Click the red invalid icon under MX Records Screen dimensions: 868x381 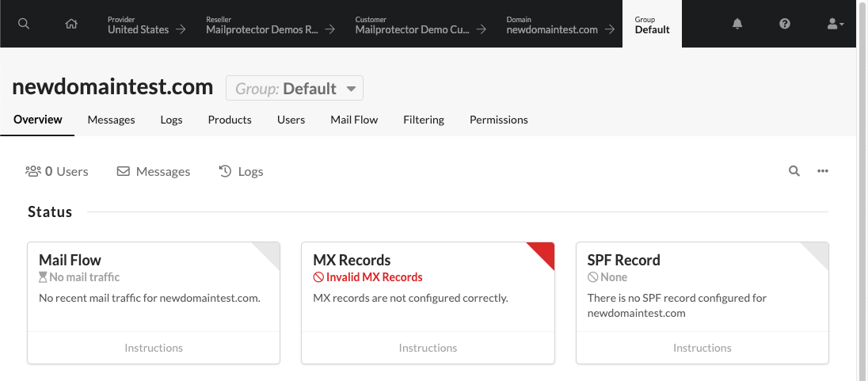point(318,277)
